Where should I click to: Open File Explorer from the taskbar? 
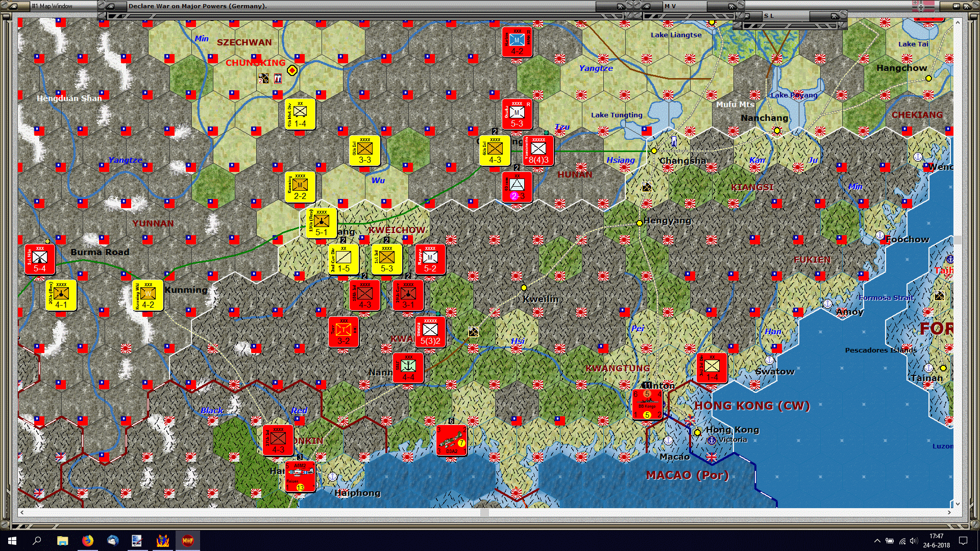point(62,540)
